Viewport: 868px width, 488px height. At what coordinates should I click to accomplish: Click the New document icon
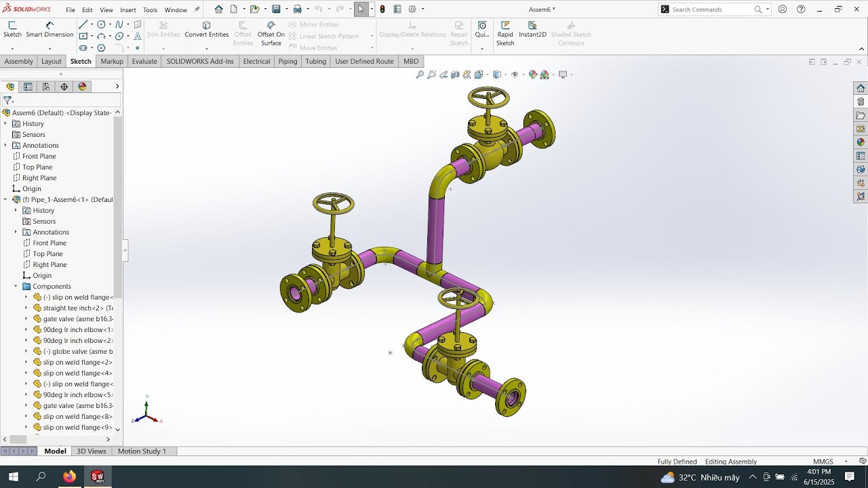tap(234, 9)
